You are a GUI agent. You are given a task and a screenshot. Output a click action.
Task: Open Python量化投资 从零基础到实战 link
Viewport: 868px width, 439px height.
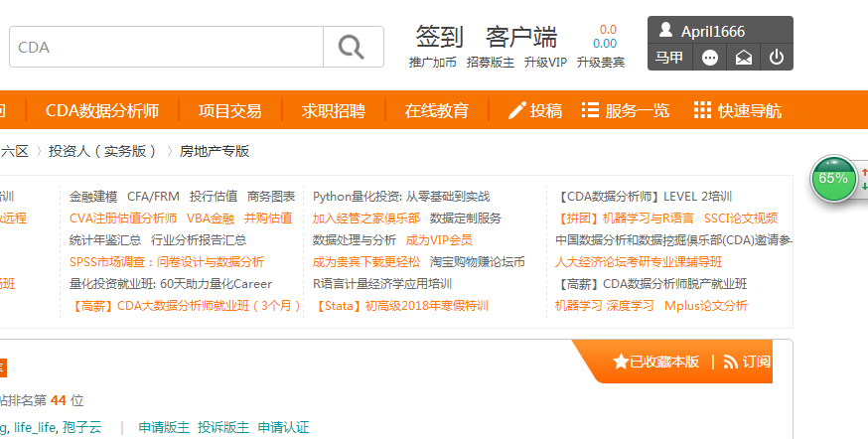pyautogui.click(x=401, y=197)
